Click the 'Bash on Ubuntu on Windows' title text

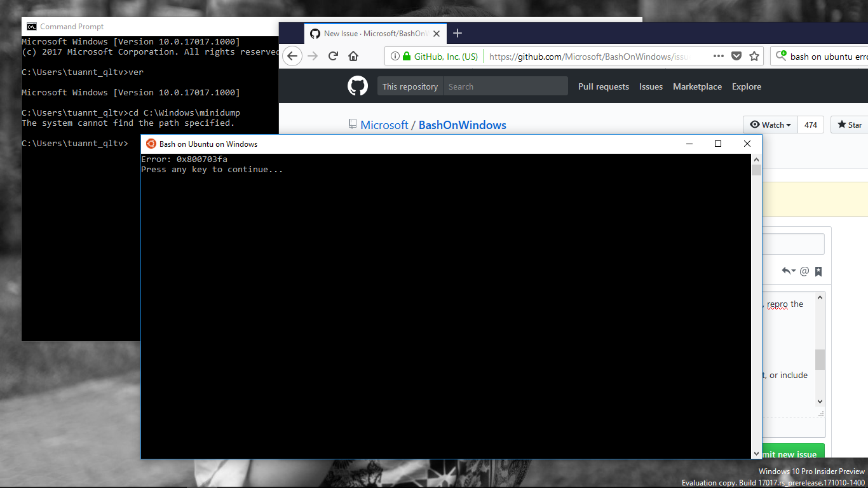(x=208, y=144)
